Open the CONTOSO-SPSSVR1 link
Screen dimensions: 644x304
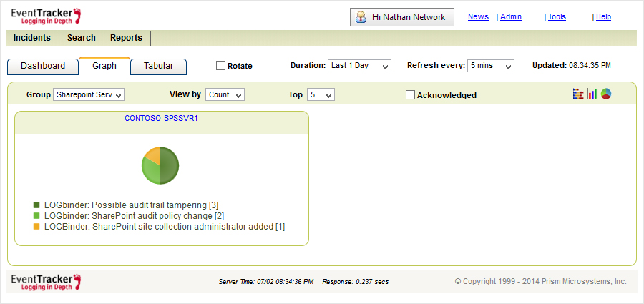click(x=162, y=119)
